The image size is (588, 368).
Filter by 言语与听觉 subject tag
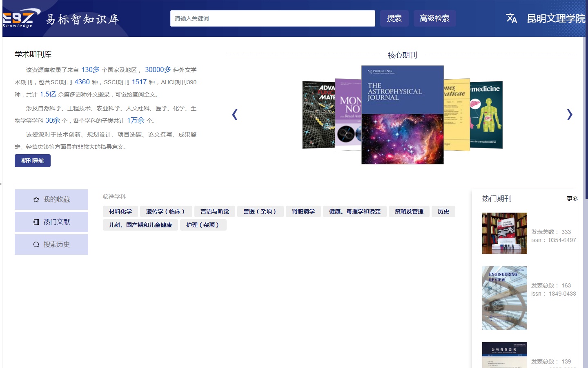(x=215, y=211)
